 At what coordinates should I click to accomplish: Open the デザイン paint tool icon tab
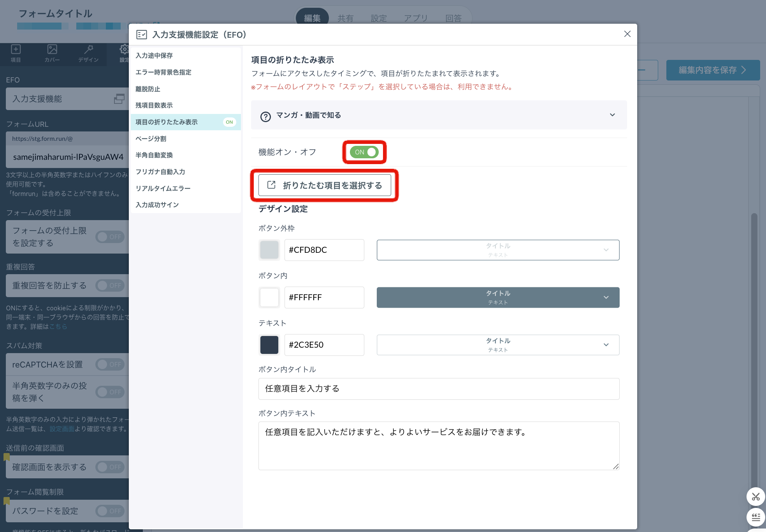[88, 49]
